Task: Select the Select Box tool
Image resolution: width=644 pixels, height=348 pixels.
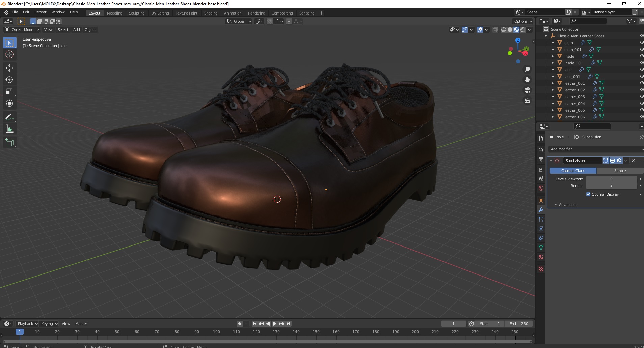Action: pos(9,43)
